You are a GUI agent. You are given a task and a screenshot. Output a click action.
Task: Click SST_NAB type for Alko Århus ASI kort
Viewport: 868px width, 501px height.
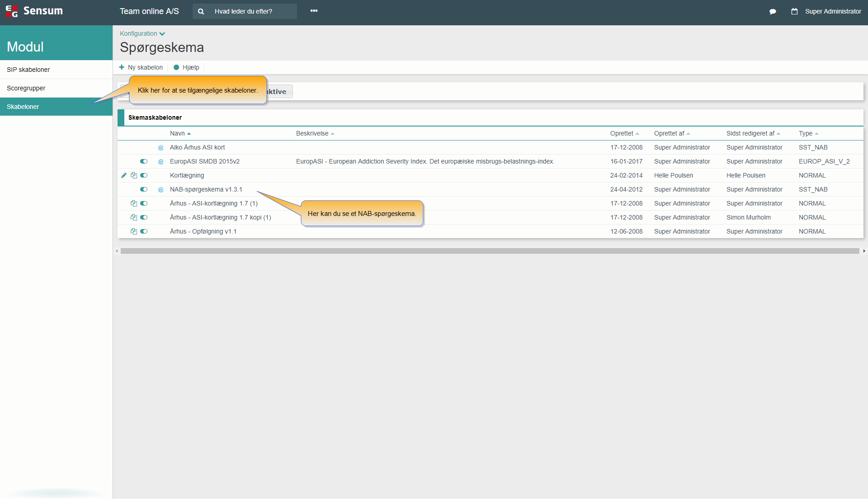click(x=813, y=147)
